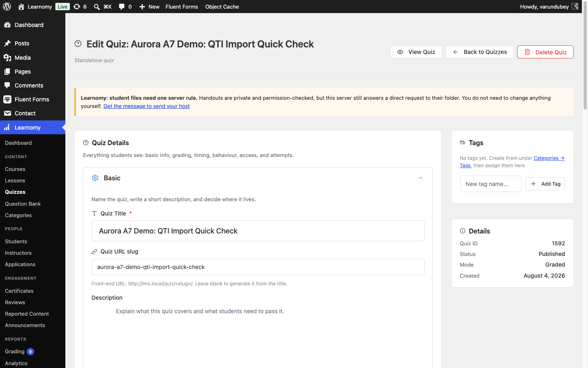Click the New tag name input
The image size is (588, 368).
tap(491, 184)
